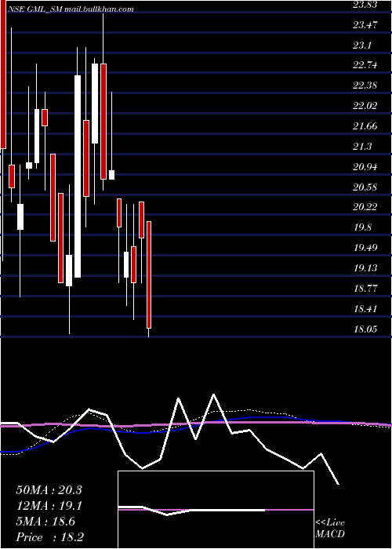
Task: Click the 22.74 price axis label
Action: coord(365,65)
